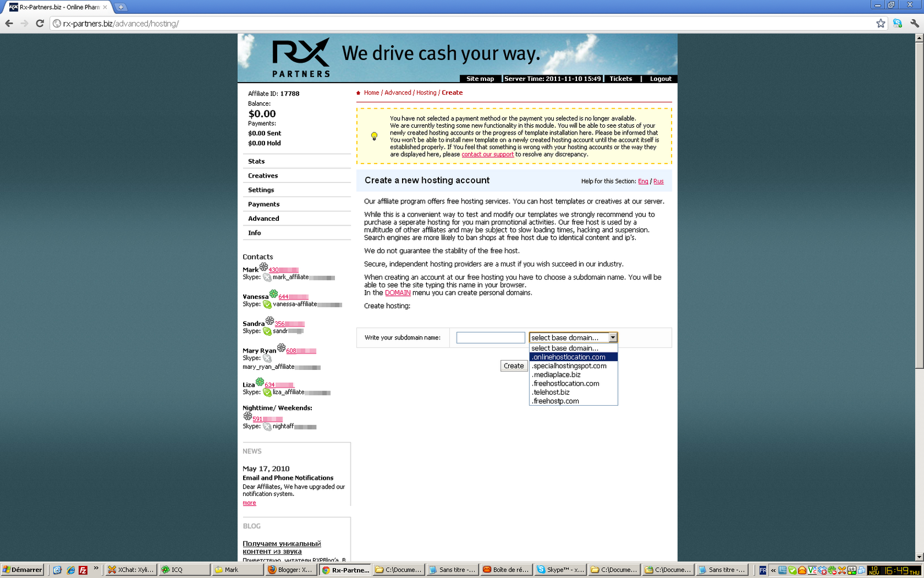924x578 pixels.
Task: Open a new Chrome tab
Action: [x=121, y=8]
